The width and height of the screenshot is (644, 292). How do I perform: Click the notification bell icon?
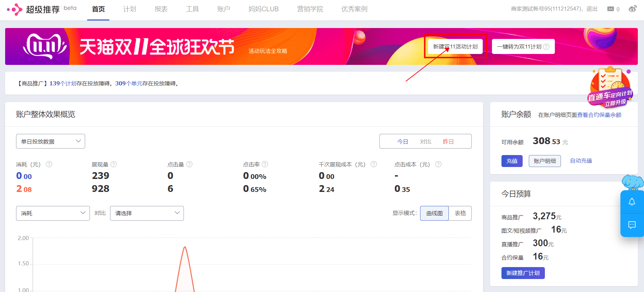click(x=632, y=202)
